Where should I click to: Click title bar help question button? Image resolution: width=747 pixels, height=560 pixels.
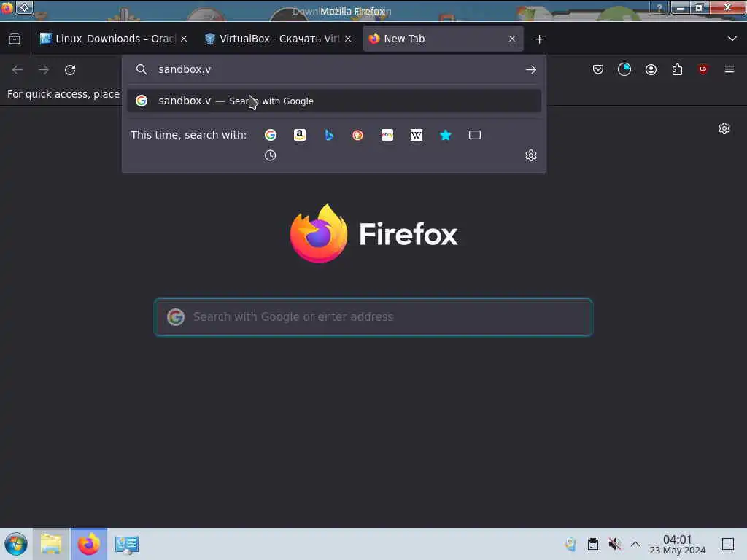pyautogui.click(x=659, y=8)
